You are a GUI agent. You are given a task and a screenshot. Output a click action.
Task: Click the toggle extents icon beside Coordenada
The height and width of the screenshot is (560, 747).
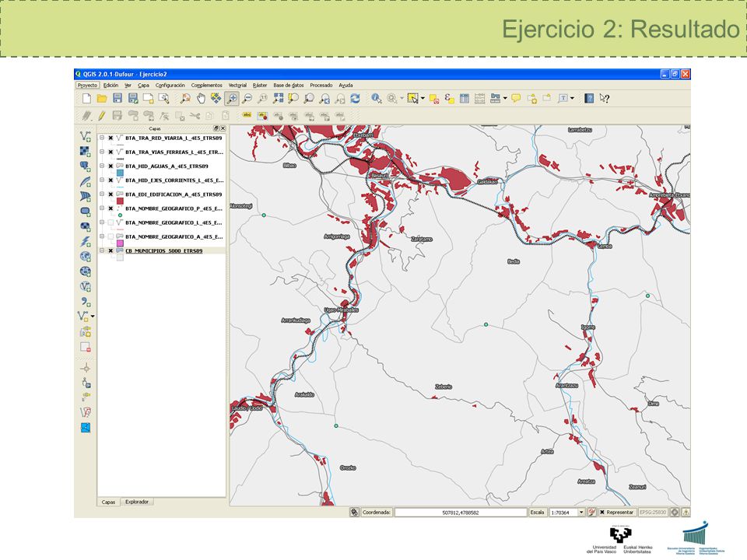[x=354, y=513]
